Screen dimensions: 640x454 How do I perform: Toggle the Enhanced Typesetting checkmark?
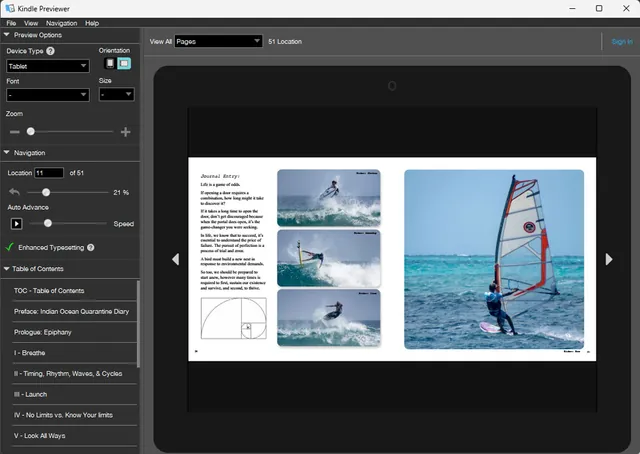(x=10, y=247)
